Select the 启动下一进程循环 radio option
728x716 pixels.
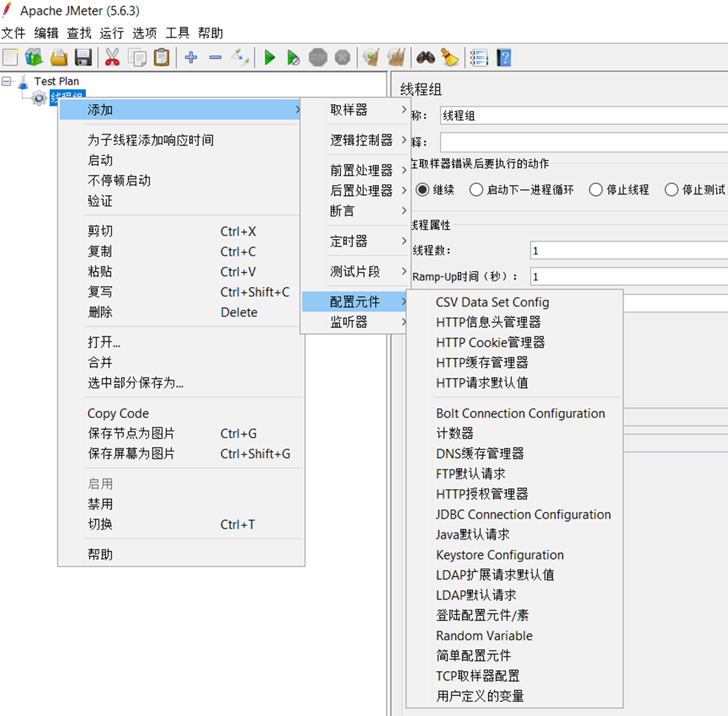point(477,190)
